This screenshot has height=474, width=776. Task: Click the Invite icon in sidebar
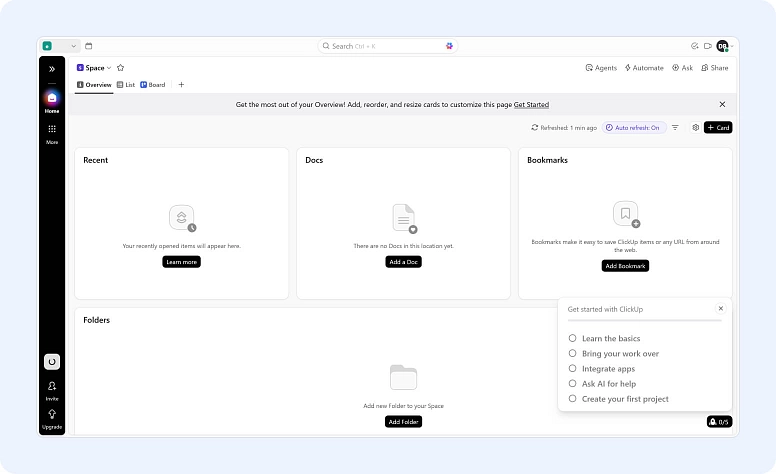(x=52, y=387)
